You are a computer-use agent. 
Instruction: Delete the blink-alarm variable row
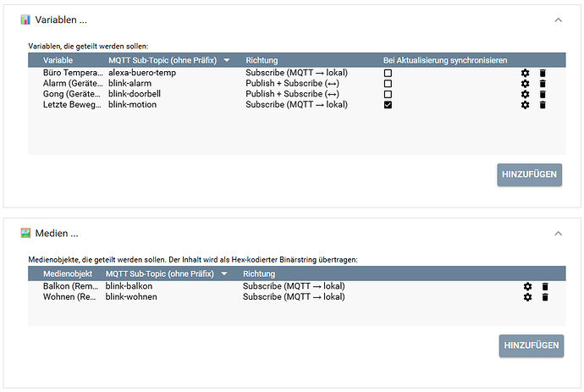click(x=543, y=84)
